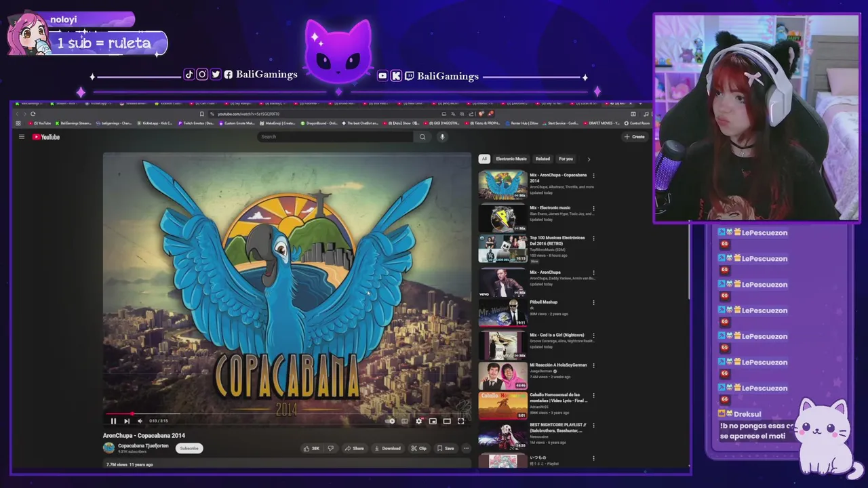868x488 pixels.
Task: Click the video title AronChupa - Copacabana 2014
Action: point(144,436)
